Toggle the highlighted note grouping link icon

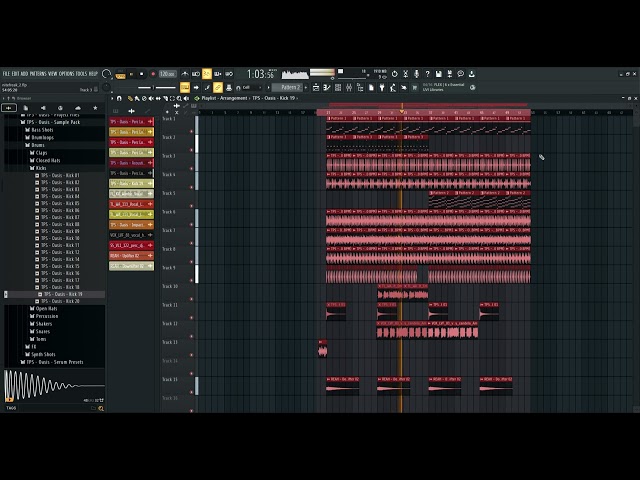coord(218,87)
